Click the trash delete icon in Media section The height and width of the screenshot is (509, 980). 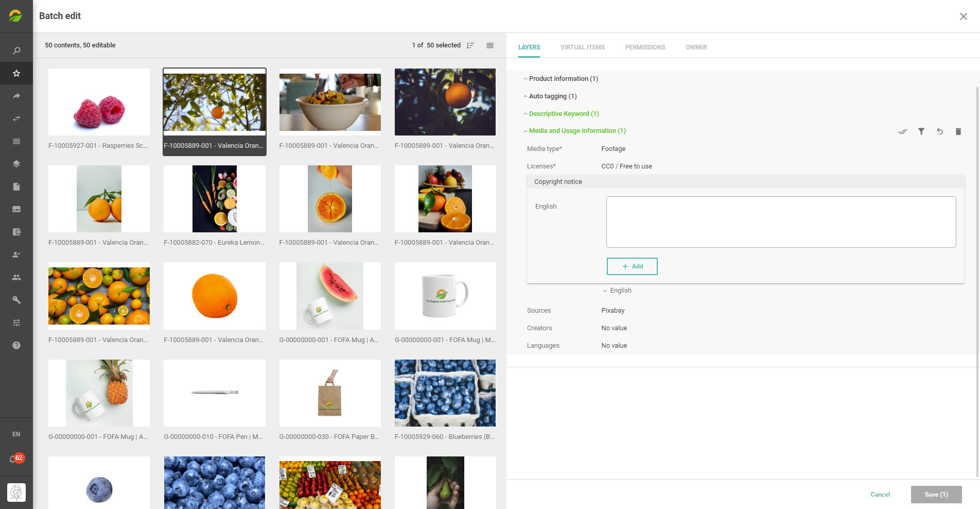click(958, 131)
